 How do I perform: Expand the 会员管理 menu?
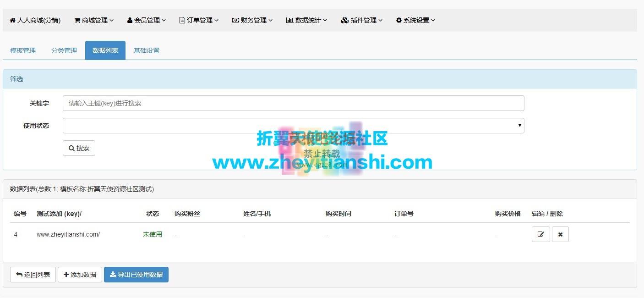(147, 20)
